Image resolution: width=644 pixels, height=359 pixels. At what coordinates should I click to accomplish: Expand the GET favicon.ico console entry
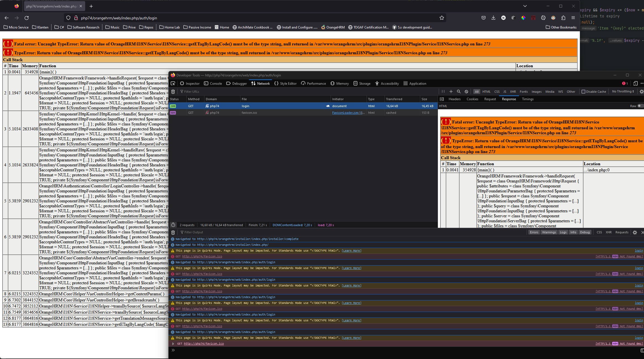point(173,343)
